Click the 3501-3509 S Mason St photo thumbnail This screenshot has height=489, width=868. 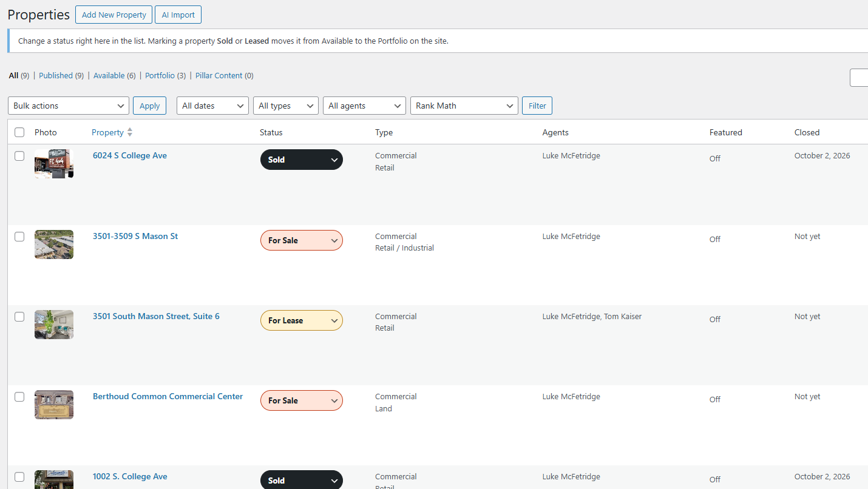pyautogui.click(x=54, y=244)
